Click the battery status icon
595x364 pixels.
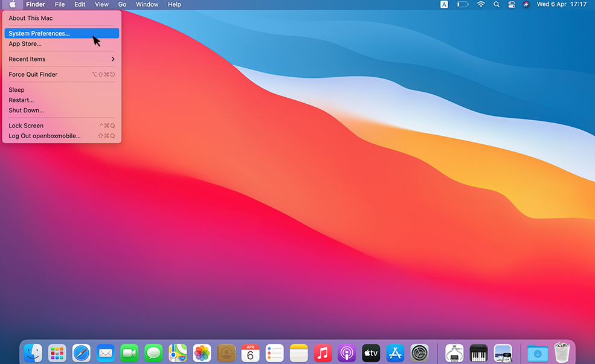tap(462, 5)
